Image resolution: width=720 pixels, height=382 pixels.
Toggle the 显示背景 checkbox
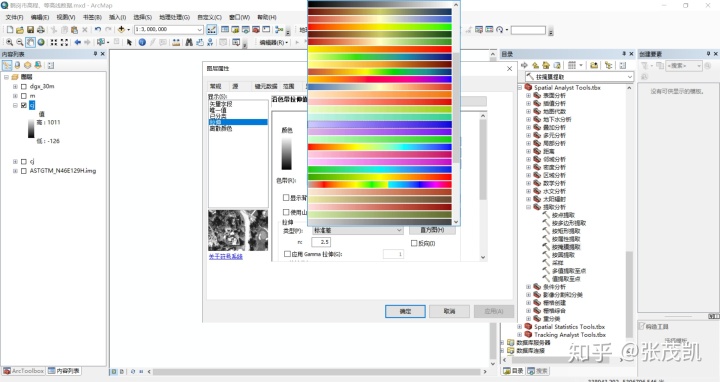(286, 197)
